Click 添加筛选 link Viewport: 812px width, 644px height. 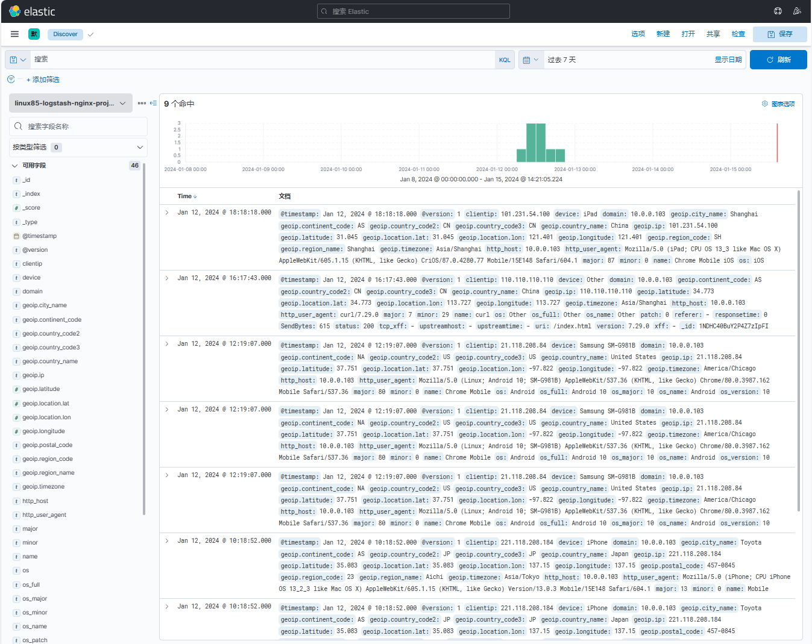pos(43,80)
